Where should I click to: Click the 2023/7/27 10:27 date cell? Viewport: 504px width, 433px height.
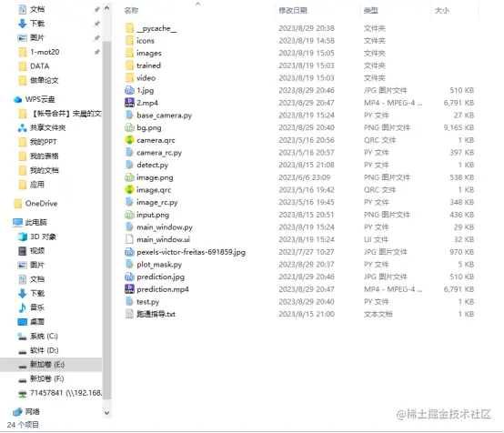(307, 252)
